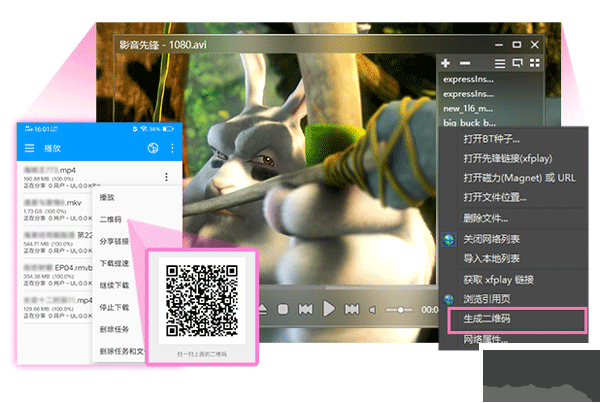Select 播放 in mobile popup menu
The height and width of the screenshot is (403, 600).
pyautogui.click(x=107, y=197)
